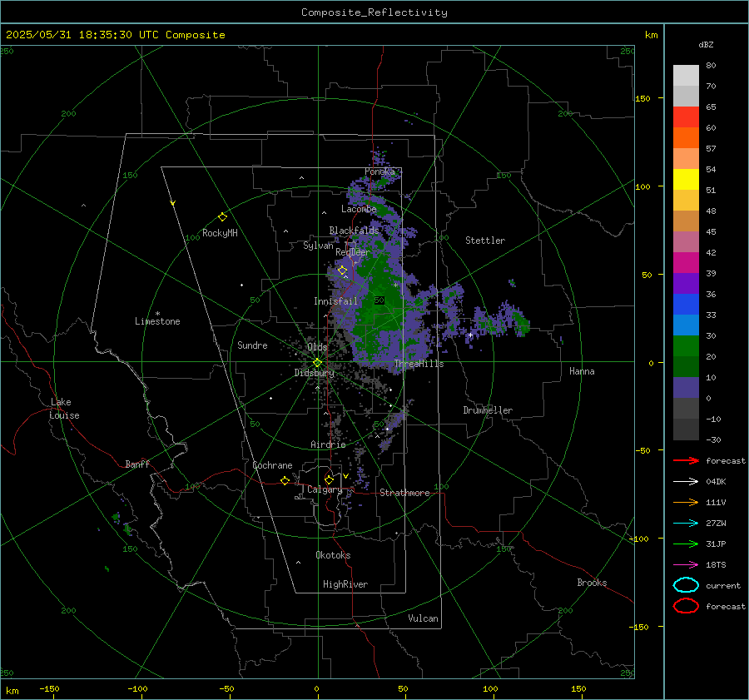Viewport: 749px width, 700px height.
Task: Click the orange 111V arrow icon
Action: click(686, 502)
